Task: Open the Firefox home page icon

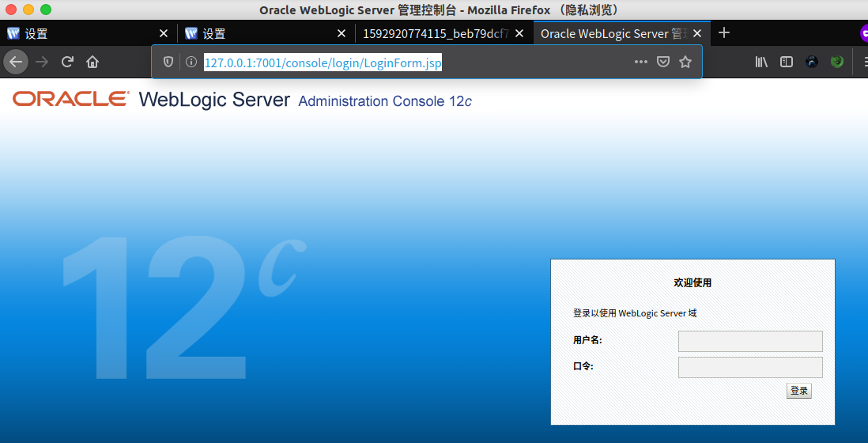Action: coord(92,62)
